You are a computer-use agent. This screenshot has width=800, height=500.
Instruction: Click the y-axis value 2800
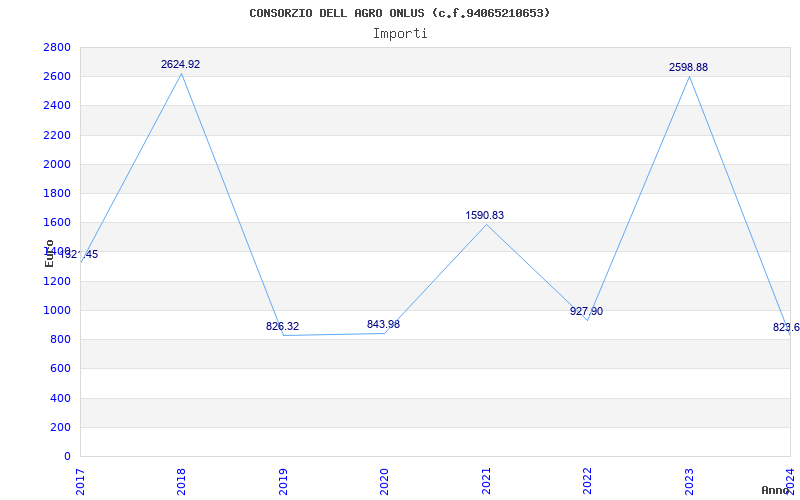pos(57,47)
